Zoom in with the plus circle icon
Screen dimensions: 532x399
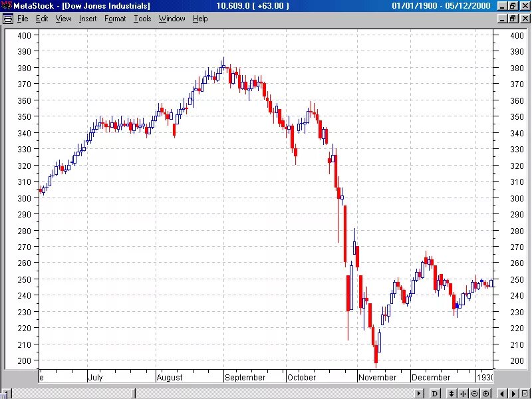point(486,394)
